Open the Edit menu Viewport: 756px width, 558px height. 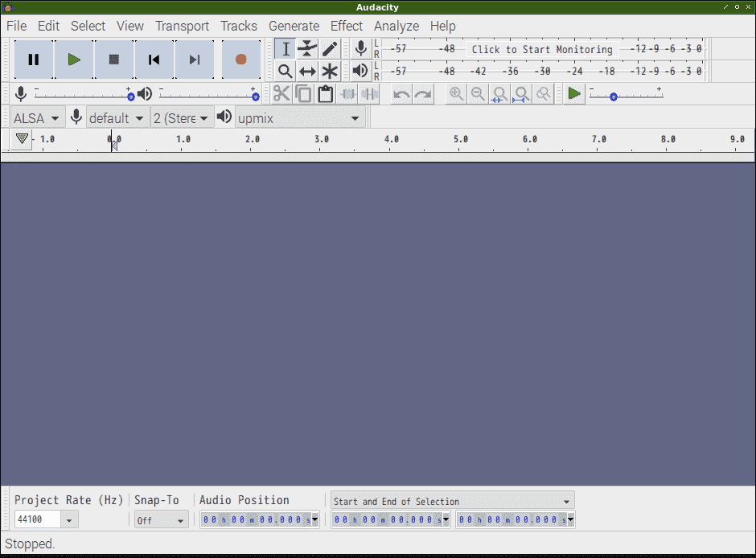pyautogui.click(x=49, y=26)
